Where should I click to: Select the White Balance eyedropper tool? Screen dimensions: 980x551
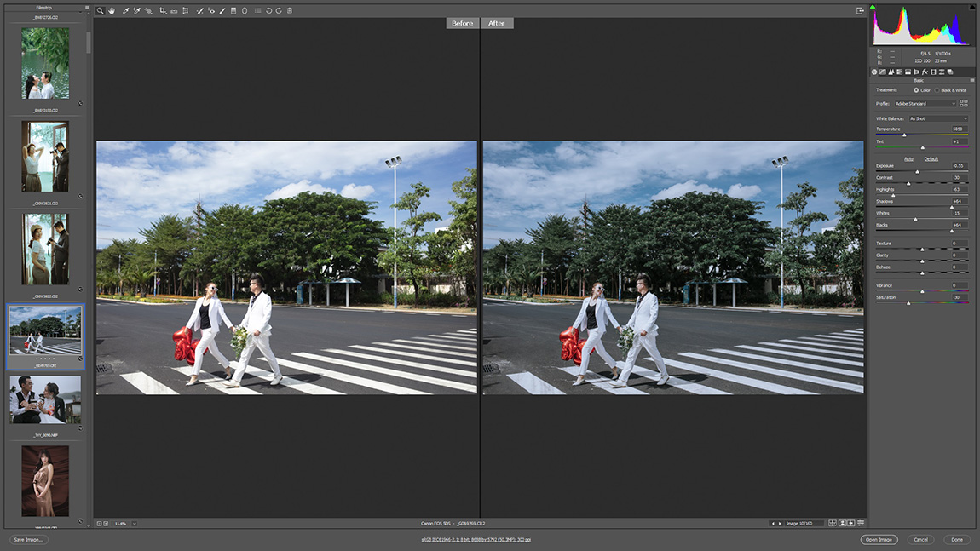[x=125, y=10]
